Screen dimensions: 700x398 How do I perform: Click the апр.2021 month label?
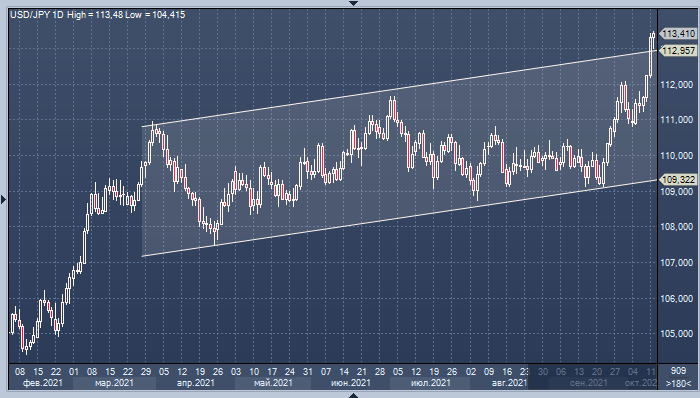(195, 383)
